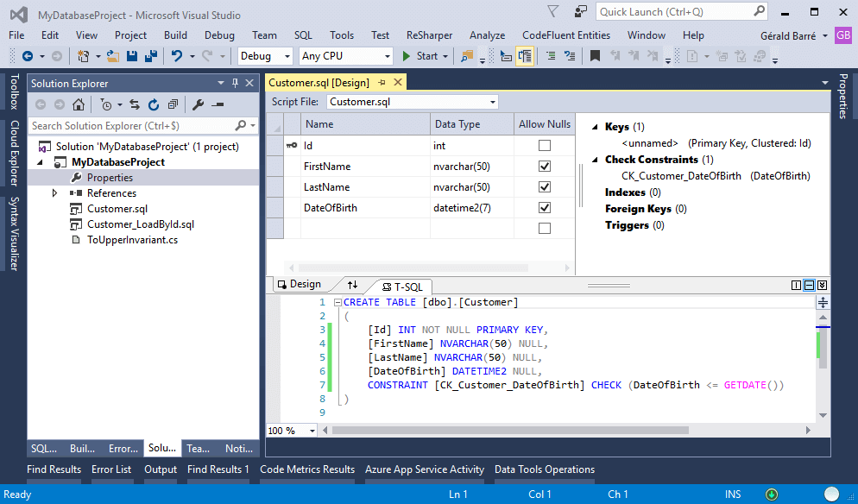The image size is (858, 504).
Task: Open the Debug configuration dropdown
Action: (267, 56)
